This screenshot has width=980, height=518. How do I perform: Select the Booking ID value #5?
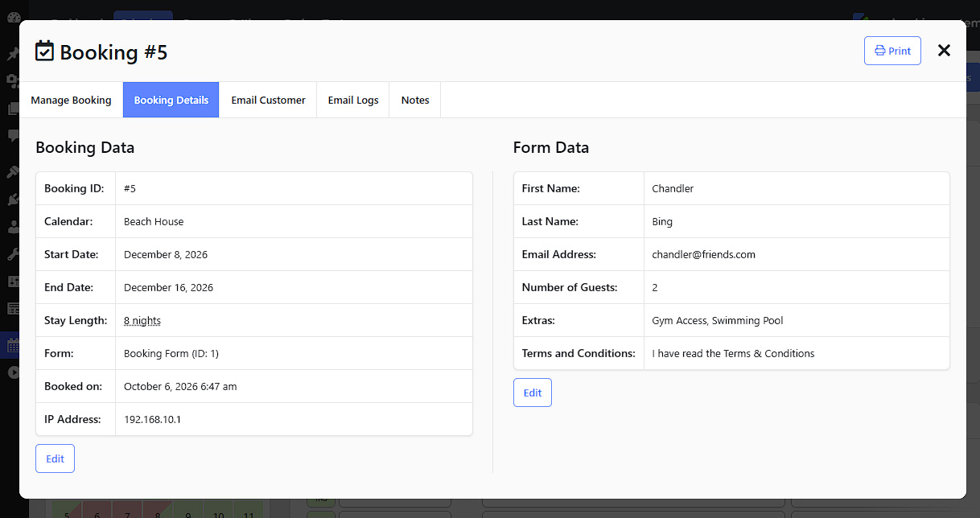(130, 188)
